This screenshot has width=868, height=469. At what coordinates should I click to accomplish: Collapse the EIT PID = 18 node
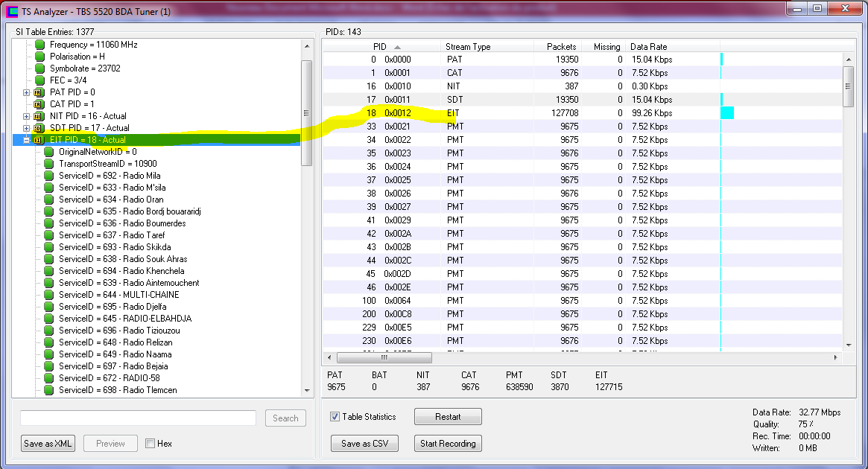pyautogui.click(x=27, y=140)
